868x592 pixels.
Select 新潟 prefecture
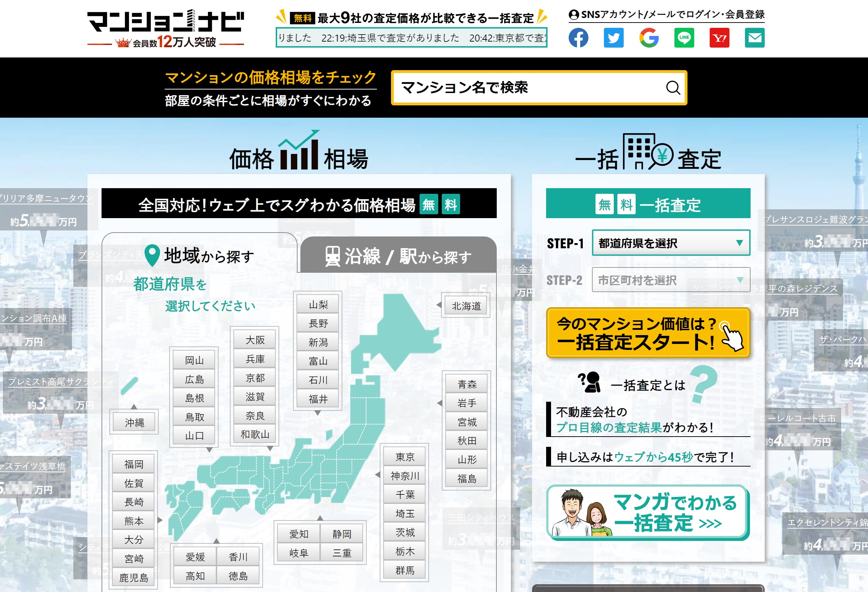[x=318, y=342]
